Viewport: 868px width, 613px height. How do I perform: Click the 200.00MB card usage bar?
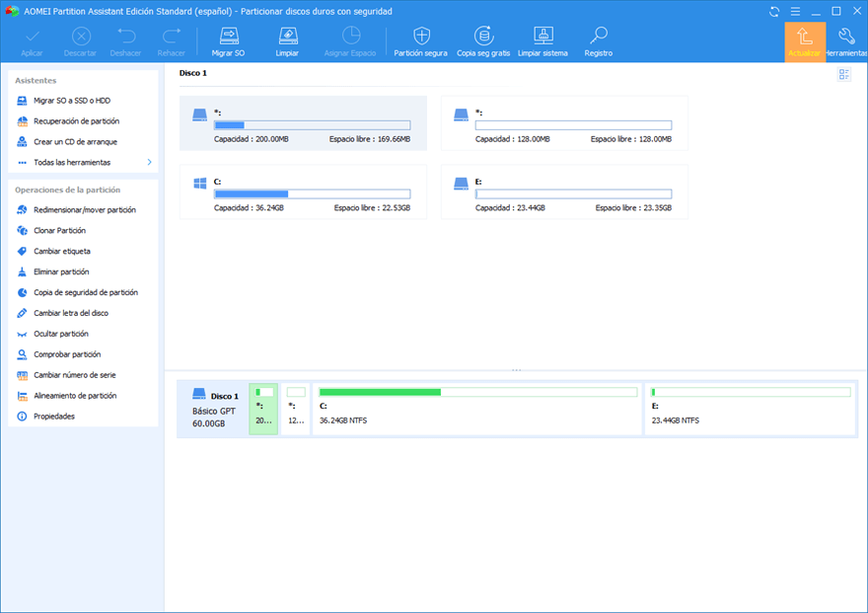313,125
